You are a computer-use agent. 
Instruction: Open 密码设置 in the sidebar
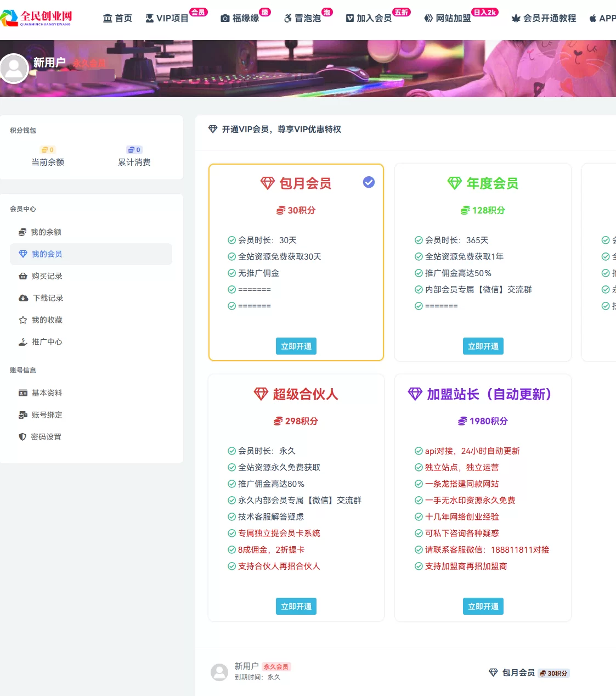pos(91,437)
